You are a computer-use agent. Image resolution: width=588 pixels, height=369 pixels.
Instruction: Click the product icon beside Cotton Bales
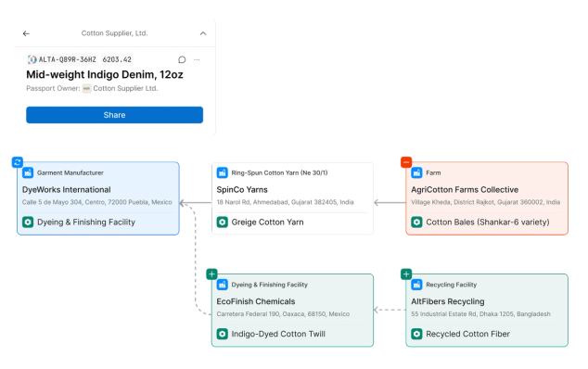pyautogui.click(x=416, y=222)
